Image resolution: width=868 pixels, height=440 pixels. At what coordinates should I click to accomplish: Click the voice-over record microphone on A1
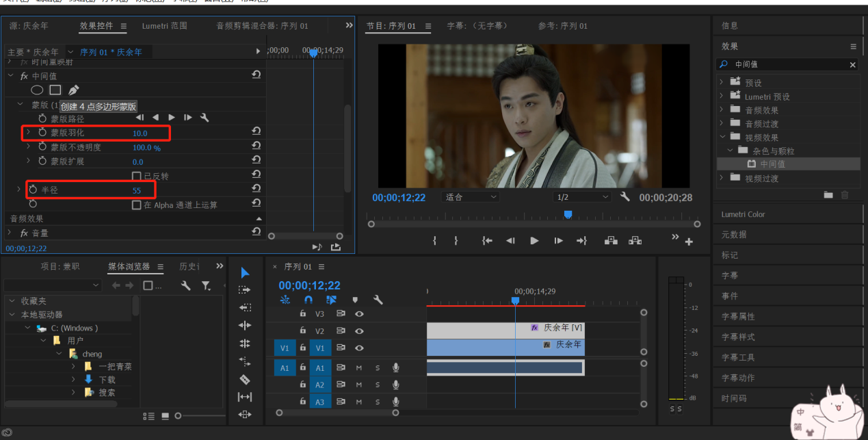click(395, 367)
